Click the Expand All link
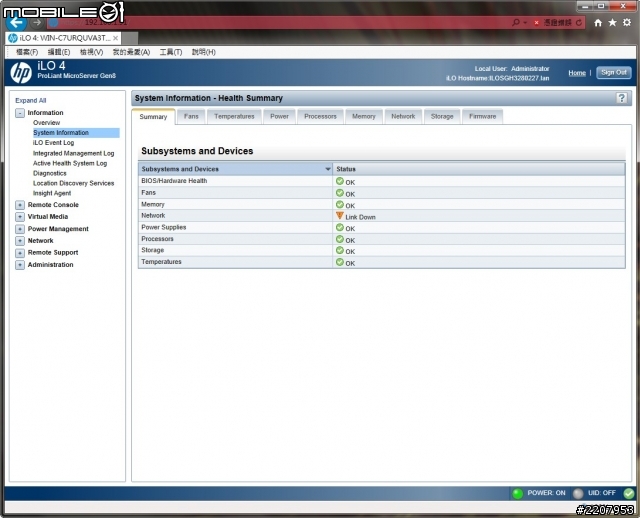The image size is (640, 518). [x=31, y=100]
